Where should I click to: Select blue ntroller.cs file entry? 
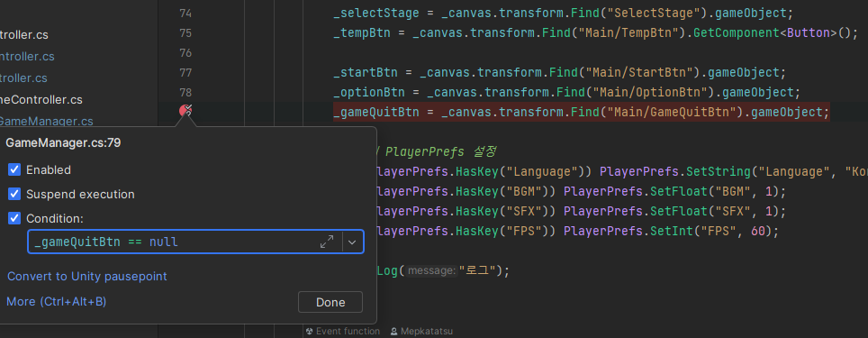coord(27,57)
